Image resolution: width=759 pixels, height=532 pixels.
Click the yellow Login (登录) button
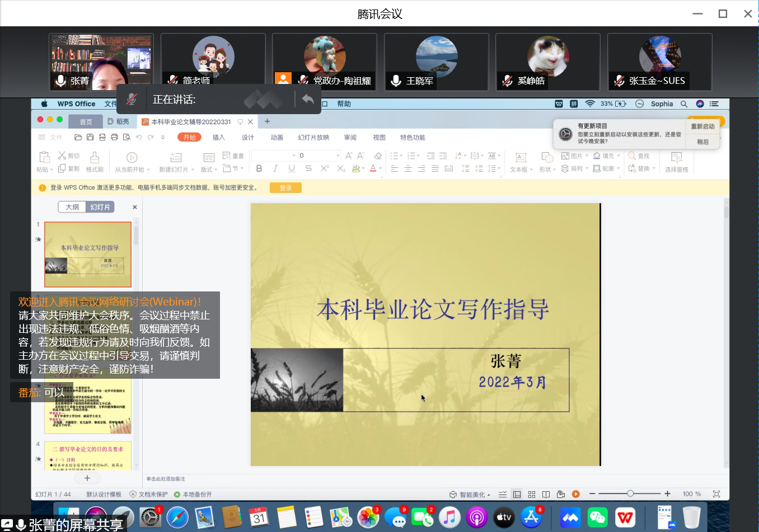285,188
